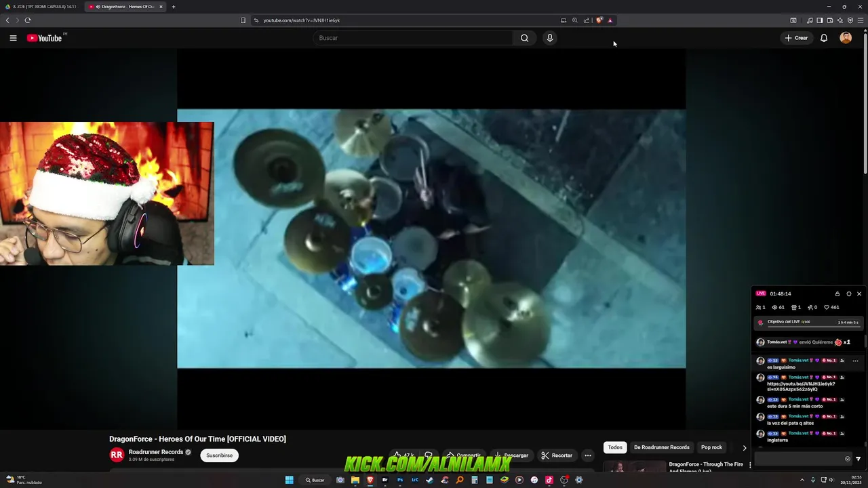Start voice search with microphone icon
Viewport: 868px width, 488px height.
[550, 38]
